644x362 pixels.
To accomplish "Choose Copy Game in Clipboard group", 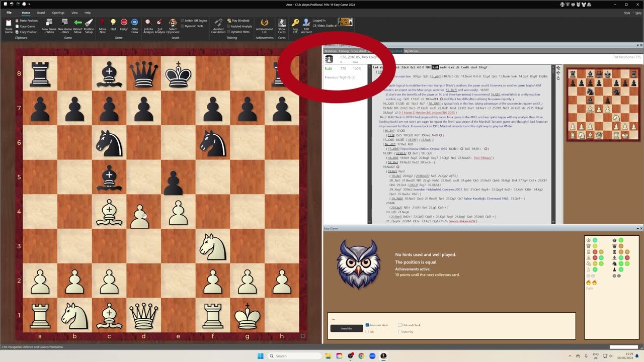I will click(x=26, y=26).
